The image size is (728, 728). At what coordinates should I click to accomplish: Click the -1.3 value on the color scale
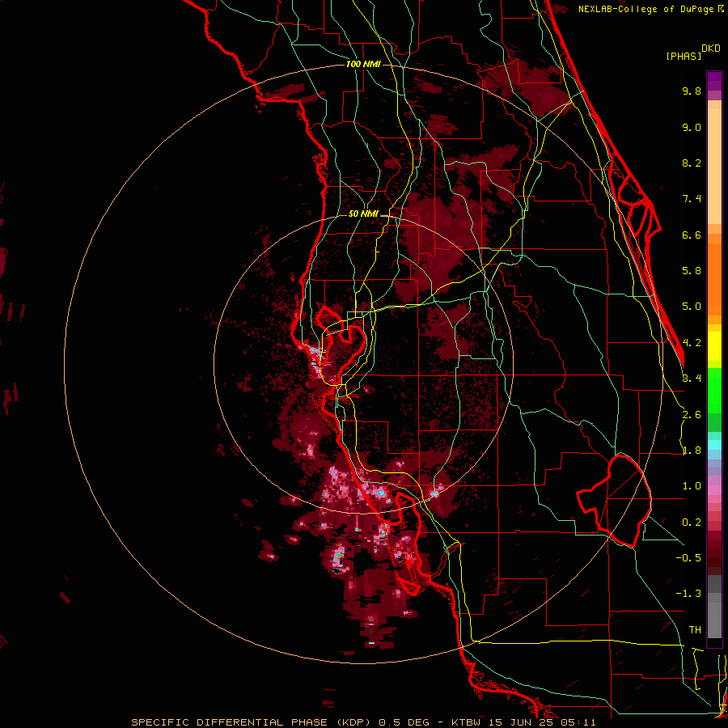(x=688, y=594)
